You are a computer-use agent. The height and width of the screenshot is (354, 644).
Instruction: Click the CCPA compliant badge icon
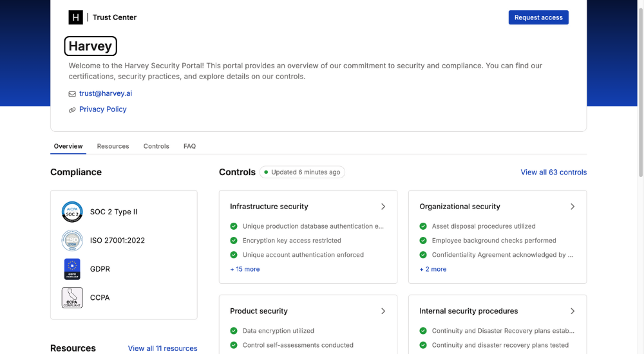pos(72,297)
